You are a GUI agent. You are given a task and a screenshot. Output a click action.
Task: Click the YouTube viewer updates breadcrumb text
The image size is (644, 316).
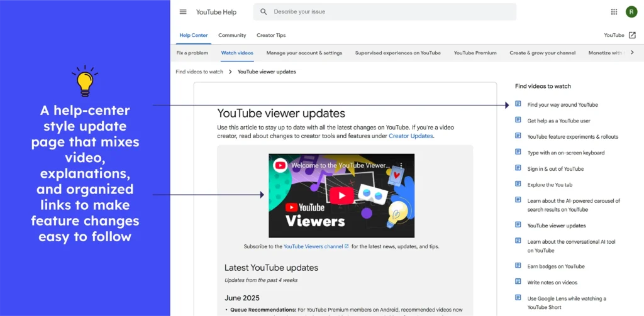coord(267,72)
